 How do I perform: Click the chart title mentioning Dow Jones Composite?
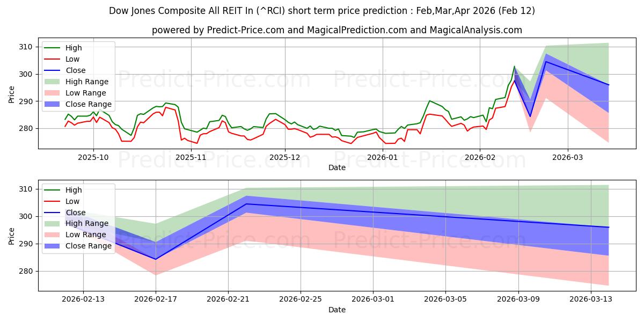(321, 11)
